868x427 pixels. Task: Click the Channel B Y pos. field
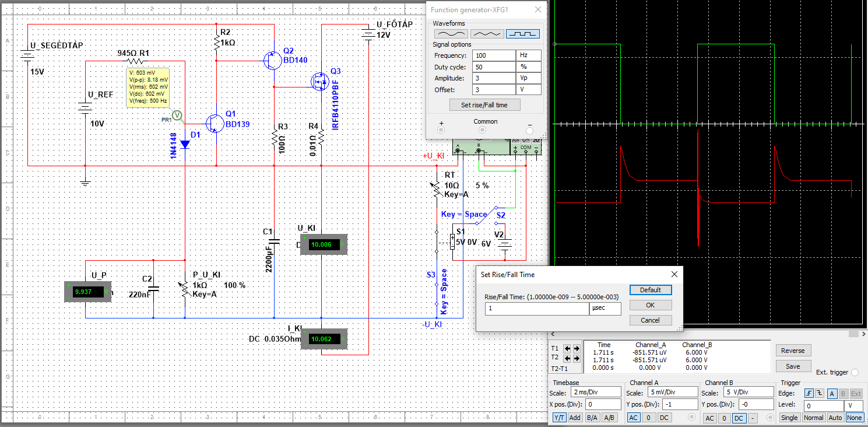[x=757, y=404]
